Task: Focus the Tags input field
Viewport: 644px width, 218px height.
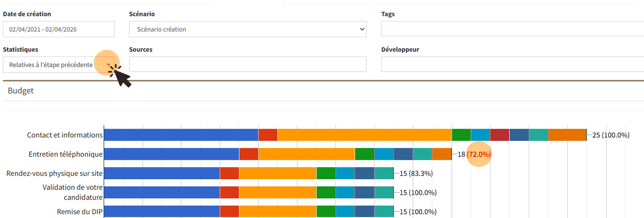Action: click(x=512, y=29)
